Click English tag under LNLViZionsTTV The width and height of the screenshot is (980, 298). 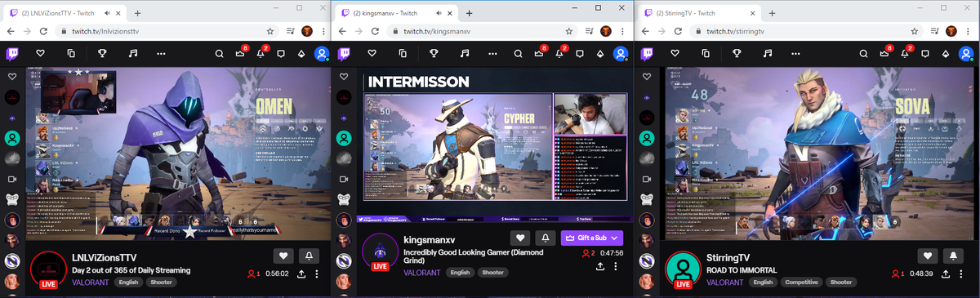[127, 282]
